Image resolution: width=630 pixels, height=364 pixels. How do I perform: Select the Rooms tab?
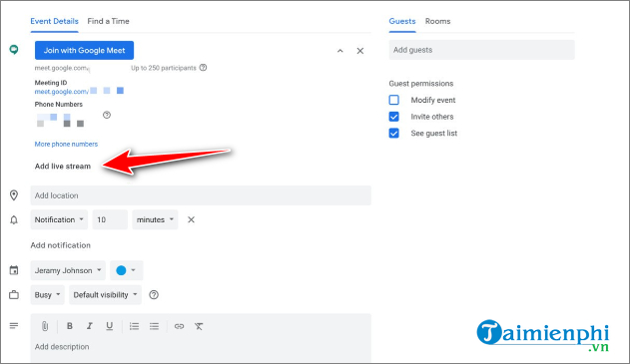point(438,21)
